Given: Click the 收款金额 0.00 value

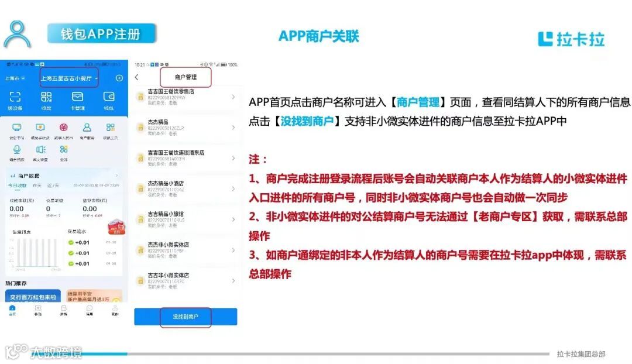Looking at the screenshot, I should (x=16, y=209).
